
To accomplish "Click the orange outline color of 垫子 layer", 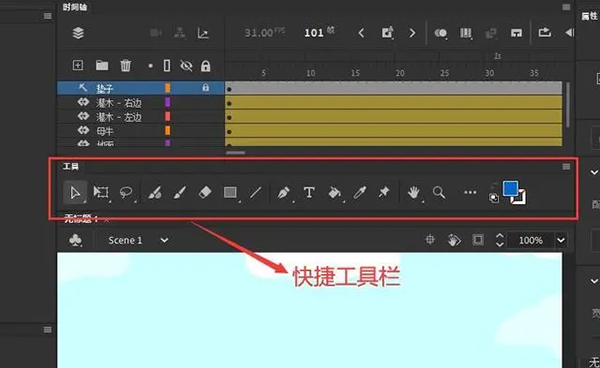I will click(168, 88).
